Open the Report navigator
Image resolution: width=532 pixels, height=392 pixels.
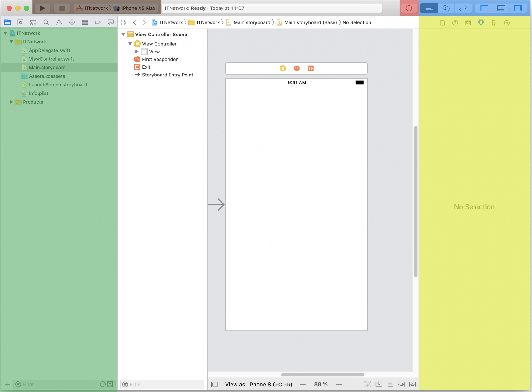pos(111,22)
